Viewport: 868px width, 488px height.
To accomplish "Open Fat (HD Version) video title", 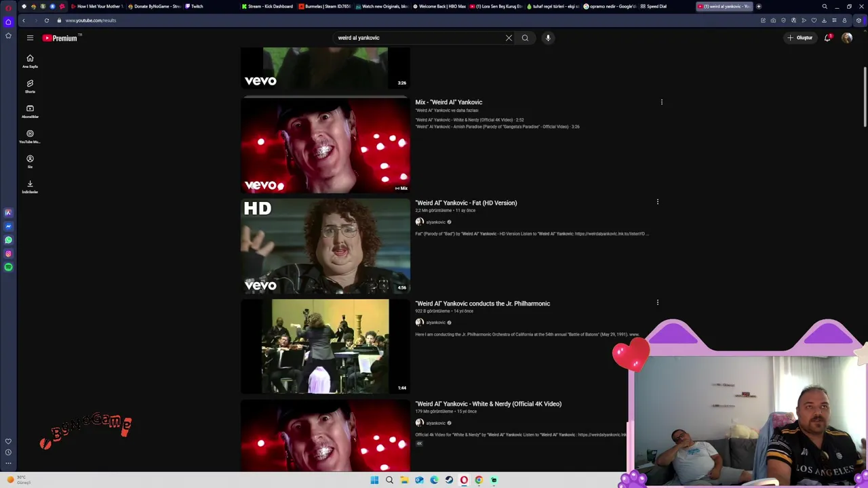I will pyautogui.click(x=466, y=203).
